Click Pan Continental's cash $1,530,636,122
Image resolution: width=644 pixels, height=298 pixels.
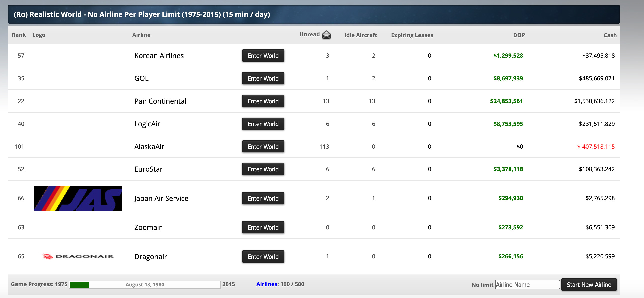(x=594, y=101)
